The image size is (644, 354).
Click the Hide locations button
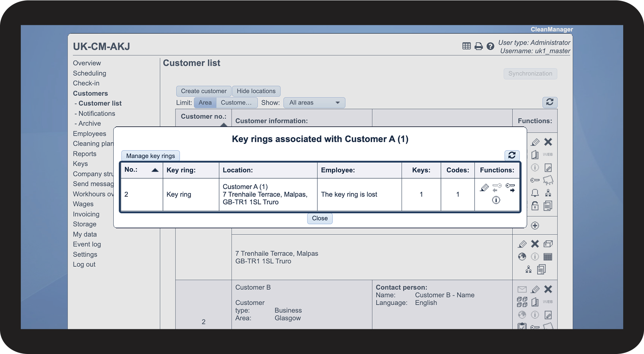tap(256, 91)
